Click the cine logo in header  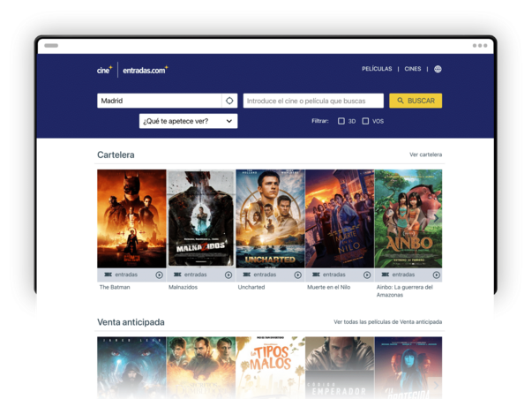tap(104, 70)
